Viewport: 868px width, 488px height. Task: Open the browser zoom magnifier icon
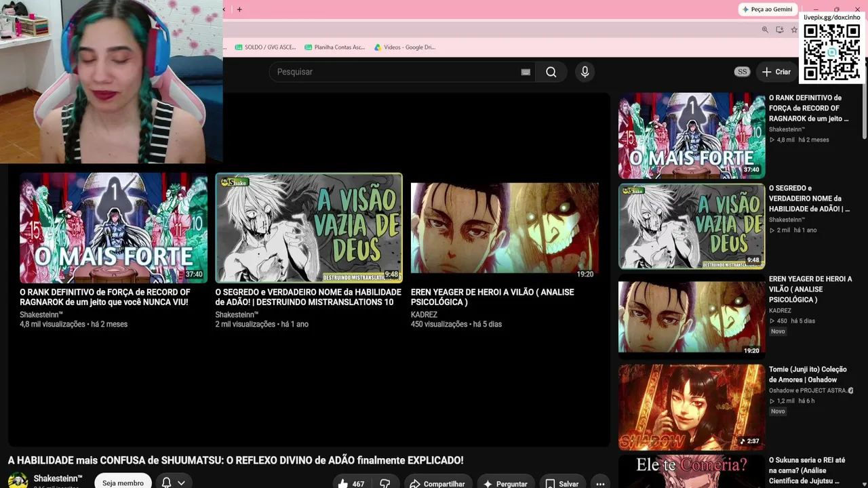[765, 30]
